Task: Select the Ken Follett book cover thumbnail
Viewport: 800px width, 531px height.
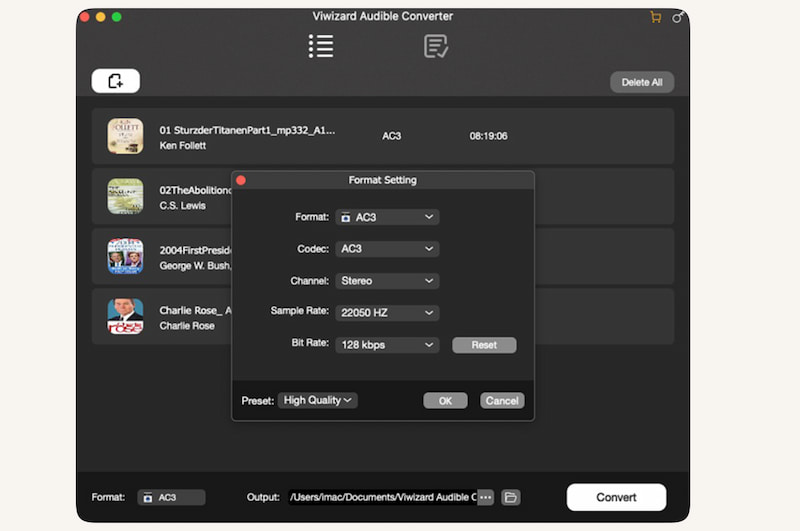Action: (126, 136)
